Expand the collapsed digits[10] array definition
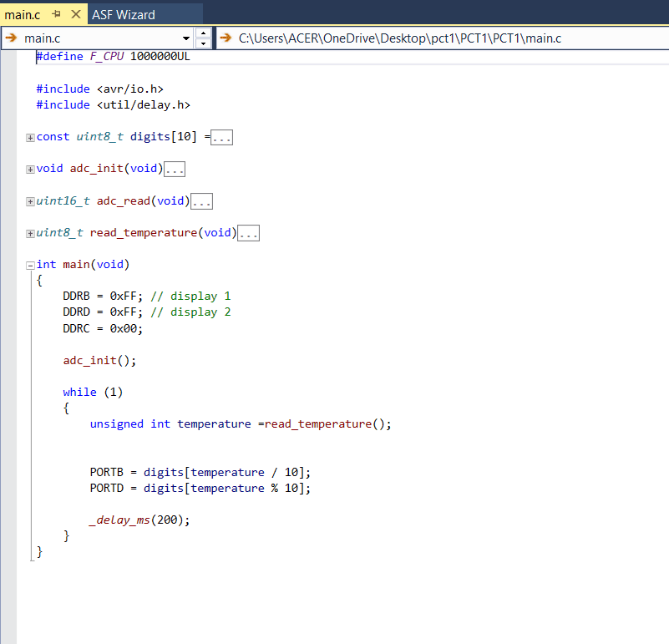669x644 pixels. click(x=30, y=138)
